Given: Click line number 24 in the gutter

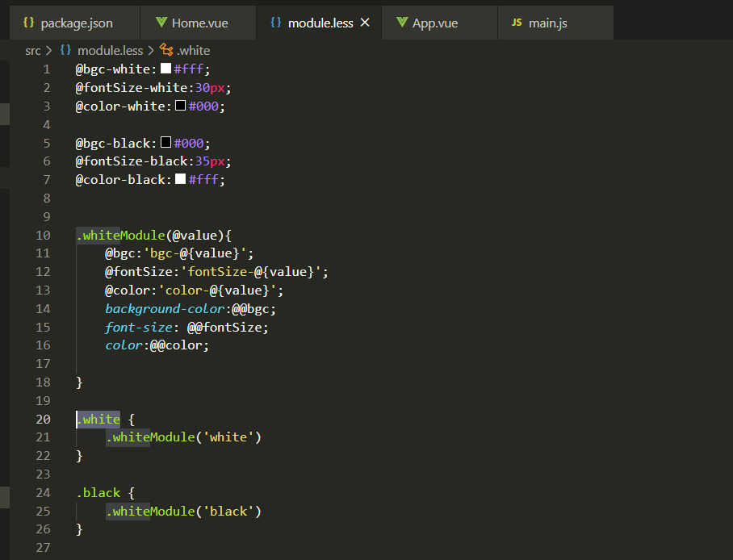Looking at the screenshot, I should pos(43,493).
